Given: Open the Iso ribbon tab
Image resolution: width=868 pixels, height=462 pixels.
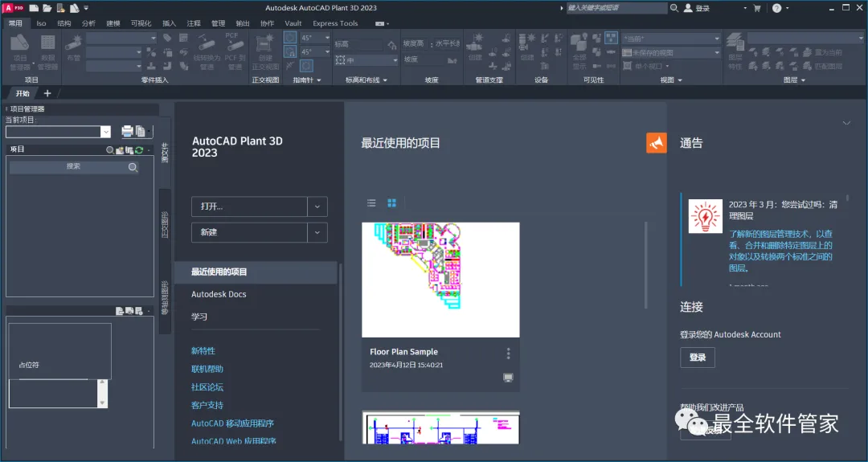Looking at the screenshot, I should tap(41, 23).
